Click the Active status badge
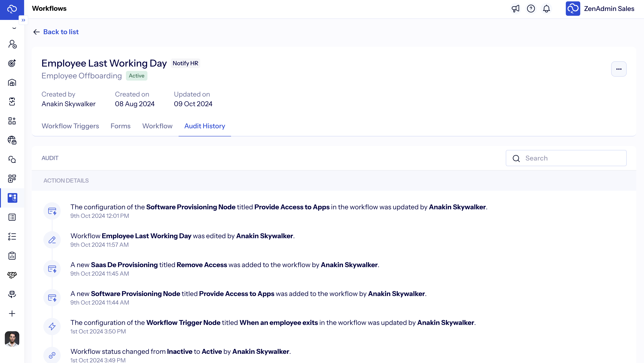 pos(136,76)
